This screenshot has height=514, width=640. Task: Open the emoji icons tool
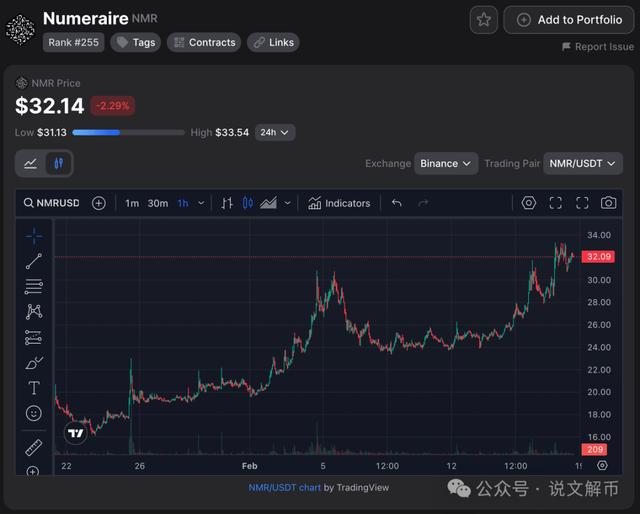pos(34,414)
